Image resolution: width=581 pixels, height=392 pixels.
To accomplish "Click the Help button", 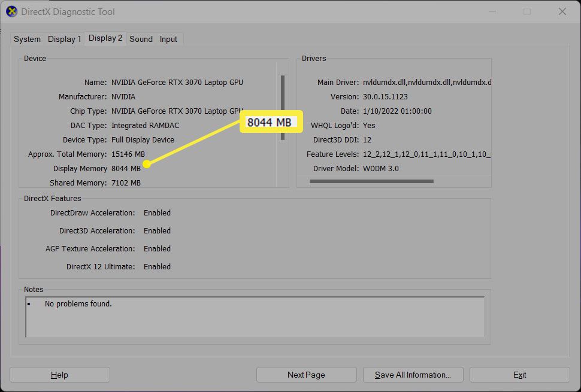I will [x=59, y=374].
